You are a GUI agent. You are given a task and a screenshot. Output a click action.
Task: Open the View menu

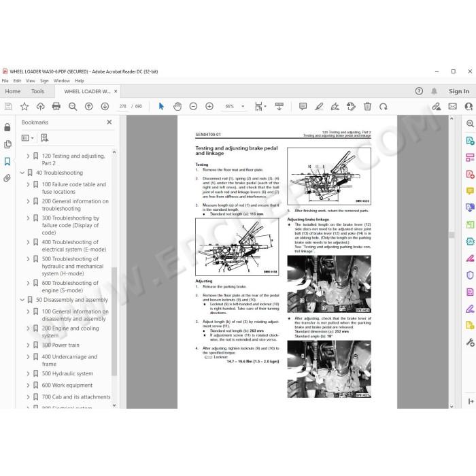pos(31,81)
